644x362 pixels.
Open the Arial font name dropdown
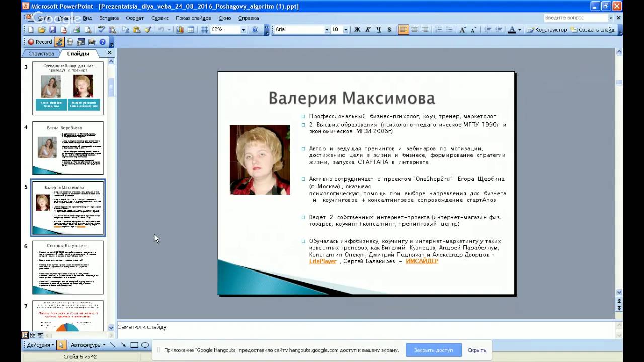327,30
